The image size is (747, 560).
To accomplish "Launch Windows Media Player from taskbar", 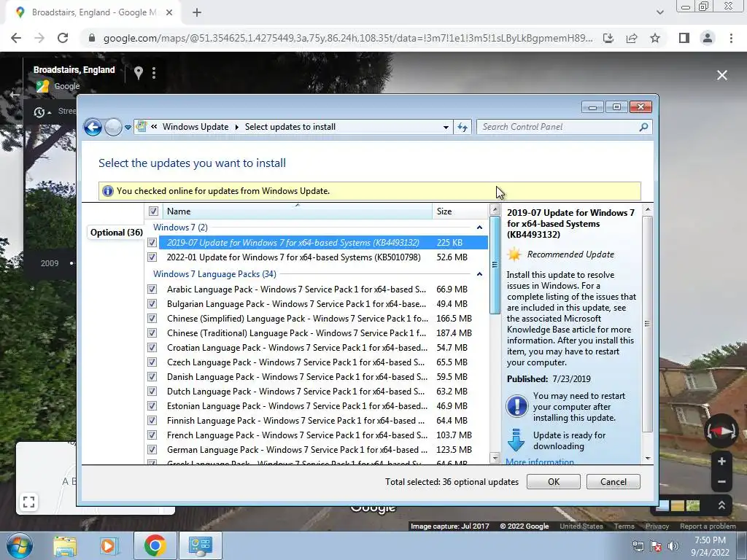I will [x=108, y=546].
